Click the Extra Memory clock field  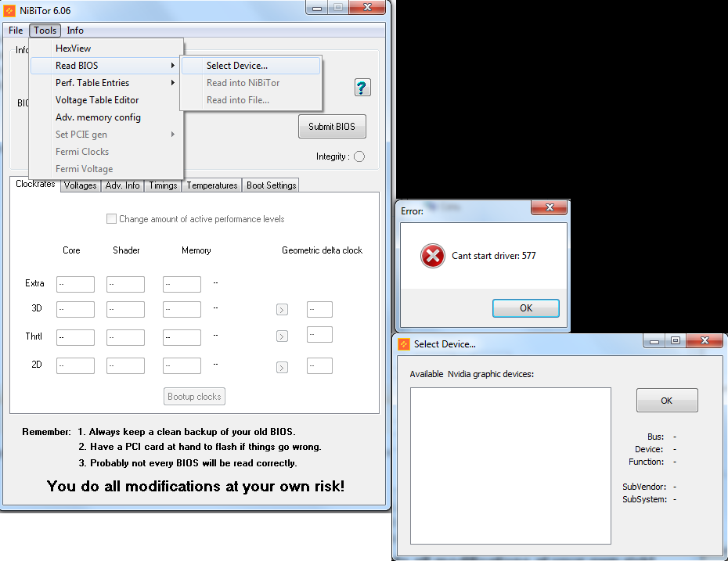182,285
